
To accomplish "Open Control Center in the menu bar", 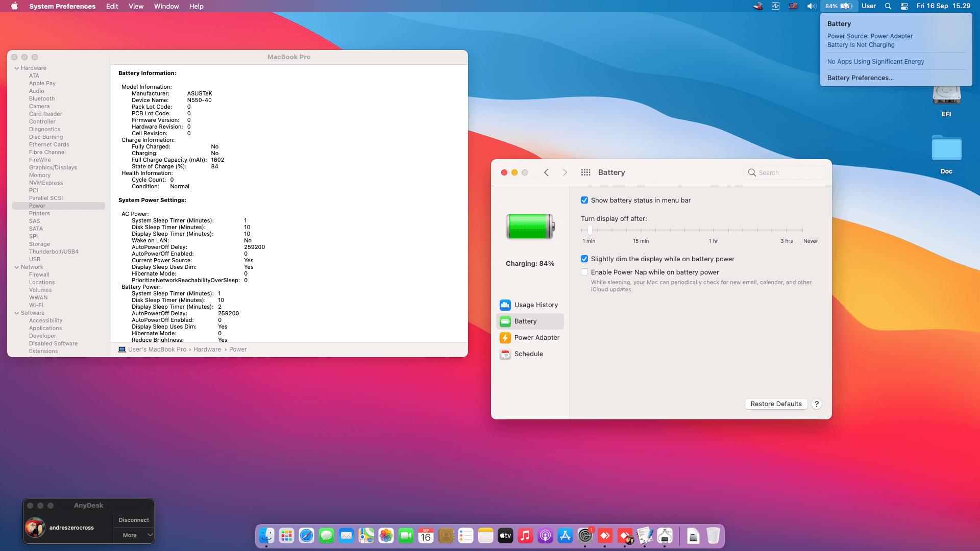I will pyautogui.click(x=904, y=6).
